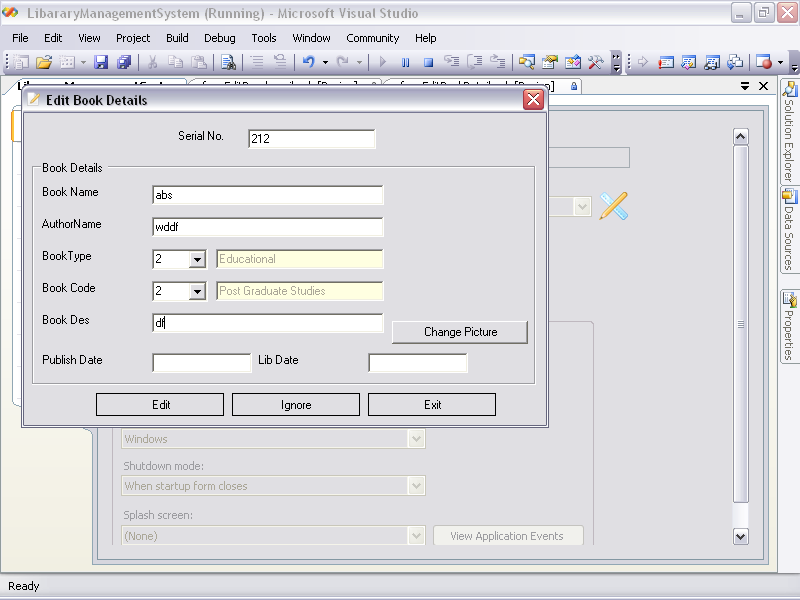Screen dimensions: 800x600
Task: Click the Edit button in the dialog
Action: [160, 405]
